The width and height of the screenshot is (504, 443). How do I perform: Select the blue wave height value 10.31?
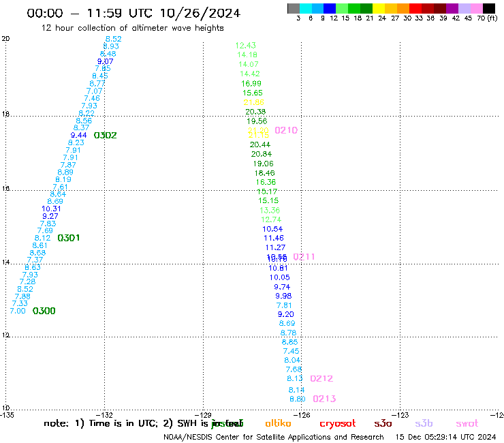click(x=51, y=209)
